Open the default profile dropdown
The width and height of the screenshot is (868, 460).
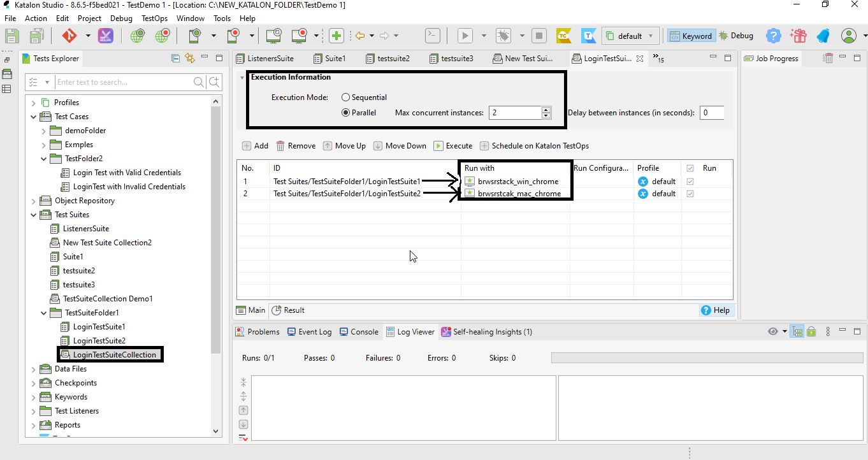pos(630,36)
